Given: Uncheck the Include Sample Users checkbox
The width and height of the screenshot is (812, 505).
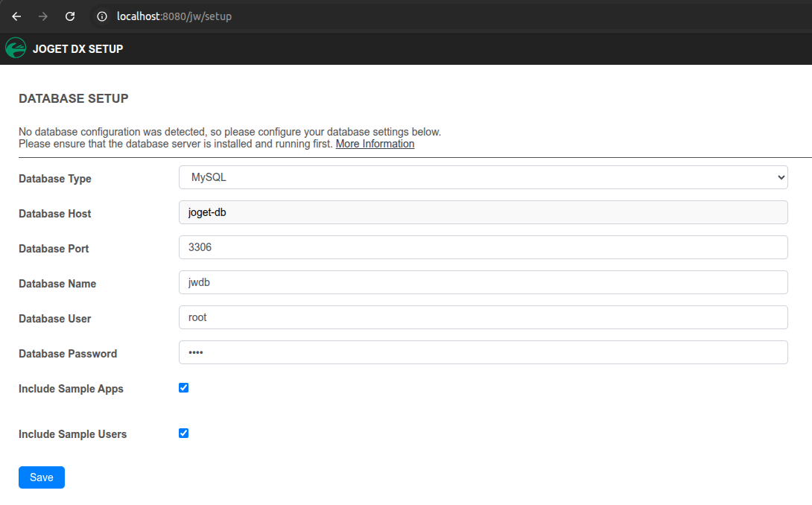Looking at the screenshot, I should [184, 433].
